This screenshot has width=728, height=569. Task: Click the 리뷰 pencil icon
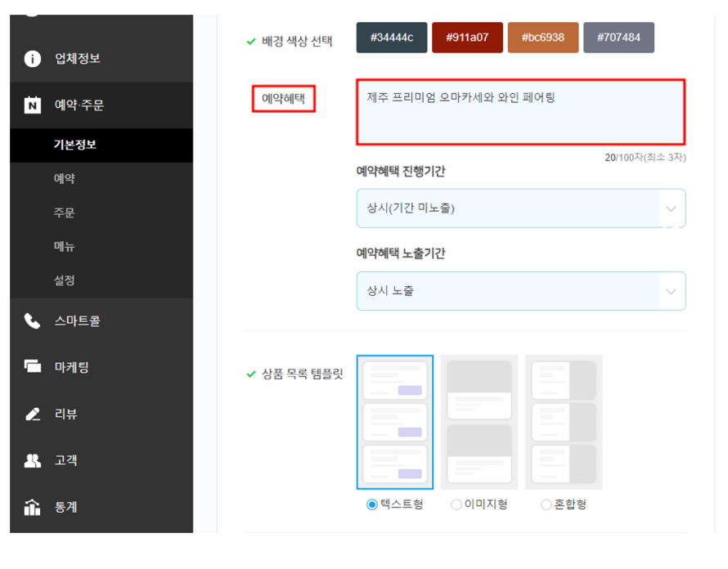[33, 414]
